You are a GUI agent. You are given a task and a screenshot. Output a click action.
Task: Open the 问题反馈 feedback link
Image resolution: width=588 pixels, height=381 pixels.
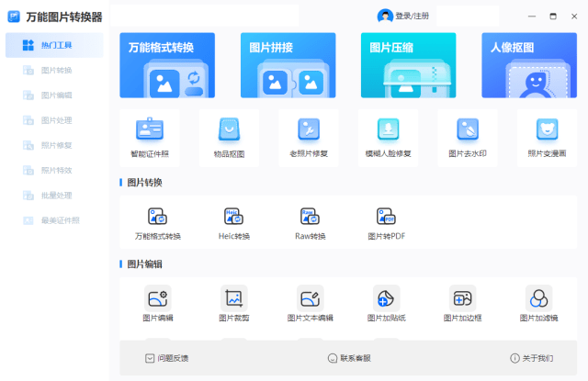(166, 358)
